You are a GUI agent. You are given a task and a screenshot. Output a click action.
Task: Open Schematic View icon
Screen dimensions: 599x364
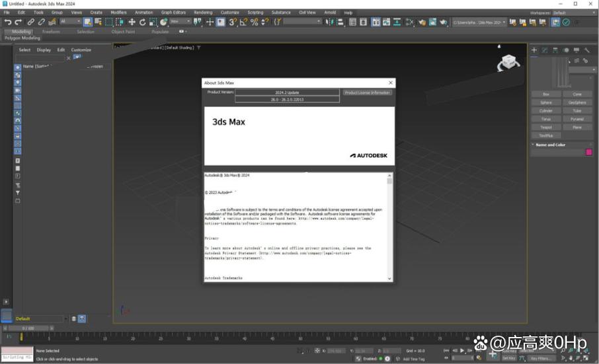pos(397,22)
